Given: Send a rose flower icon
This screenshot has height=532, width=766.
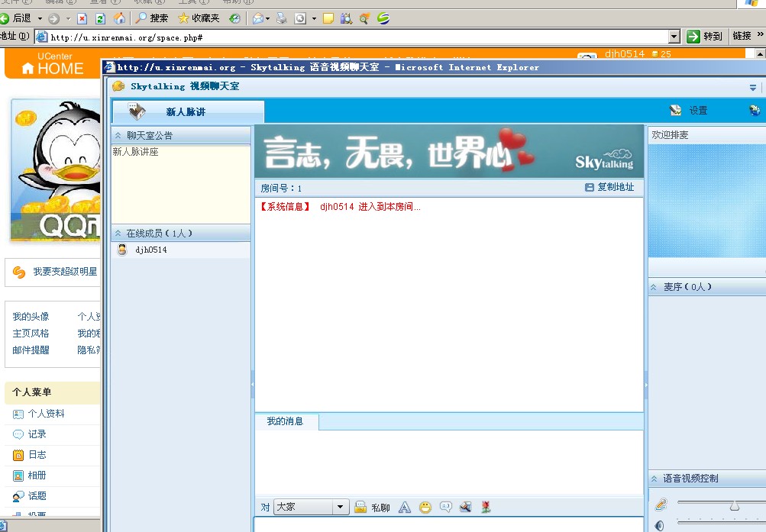Looking at the screenshot, I should tap(486, 507).
